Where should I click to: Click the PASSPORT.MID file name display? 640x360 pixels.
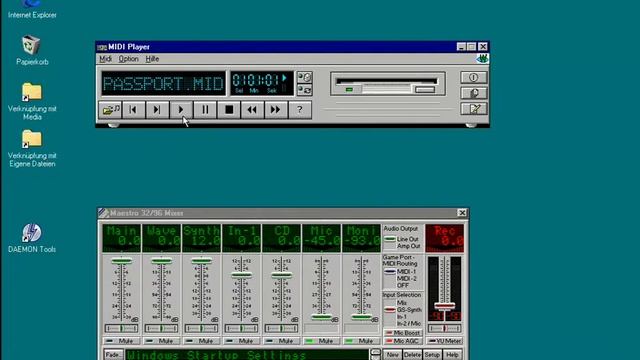[x=163, y=84]
